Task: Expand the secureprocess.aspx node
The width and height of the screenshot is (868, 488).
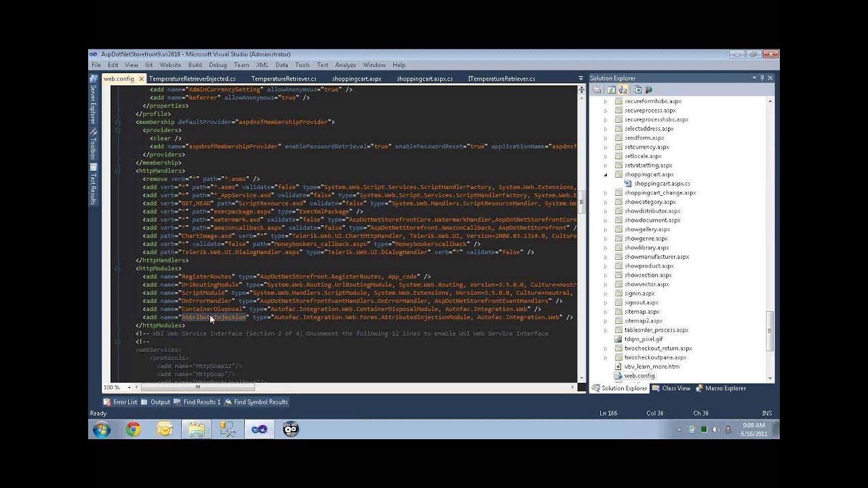Action: (606, 110)
